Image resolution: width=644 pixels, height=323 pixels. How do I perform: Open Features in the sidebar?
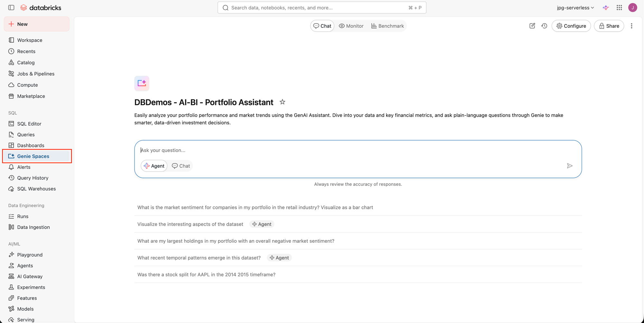coord(37,298)
